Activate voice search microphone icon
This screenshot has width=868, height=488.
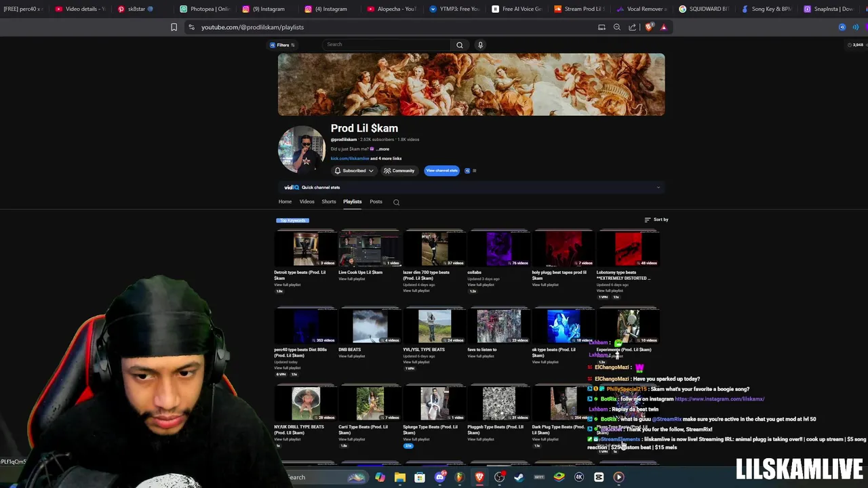tap(480, 45)
